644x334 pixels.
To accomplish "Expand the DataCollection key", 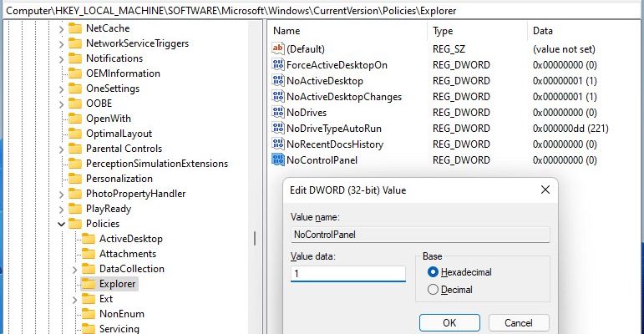I will pos(74,270).
